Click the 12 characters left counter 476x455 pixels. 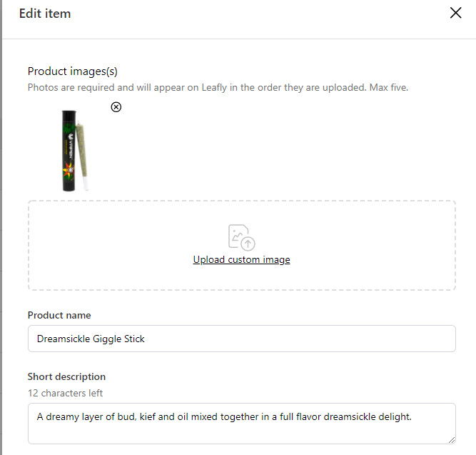pyautogui.click(x=65, y=393)
